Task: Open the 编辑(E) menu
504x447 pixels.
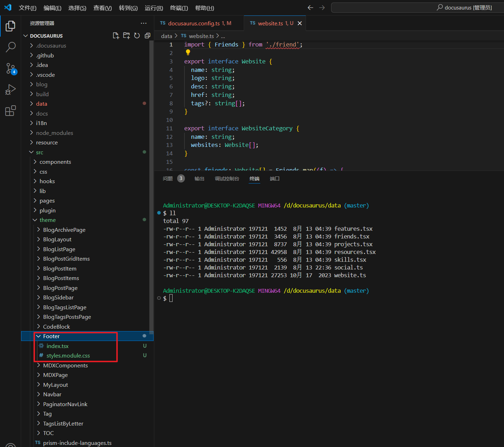Action: pos(52,8)
